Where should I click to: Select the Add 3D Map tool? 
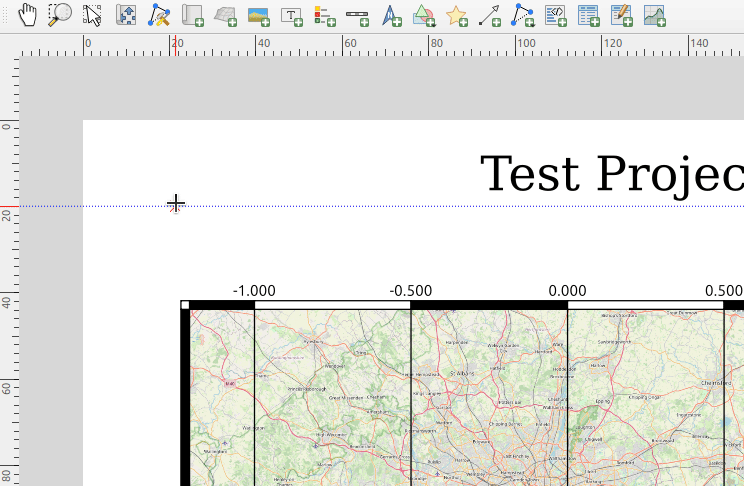click(225, 15)
